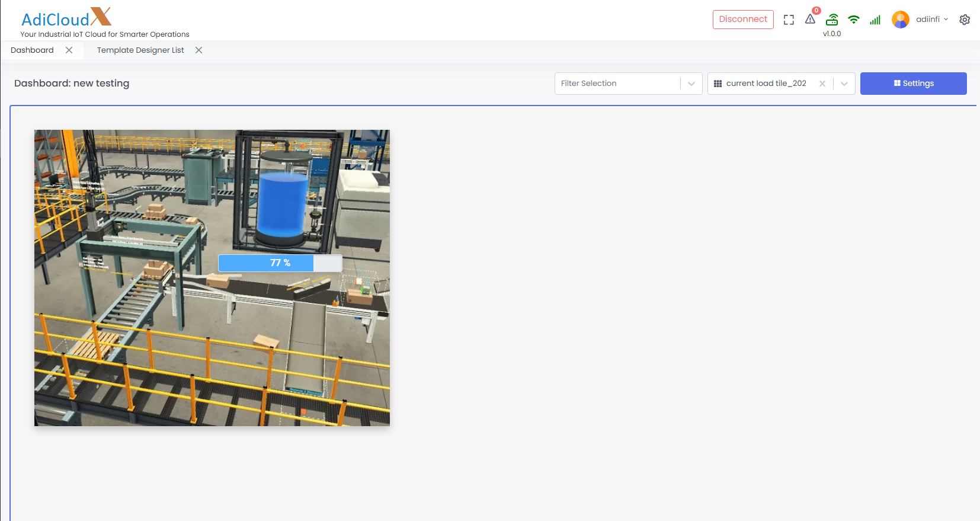The image size is (980, 521).
Task: Clear the current load tile selection
Action: pos(822,84)
